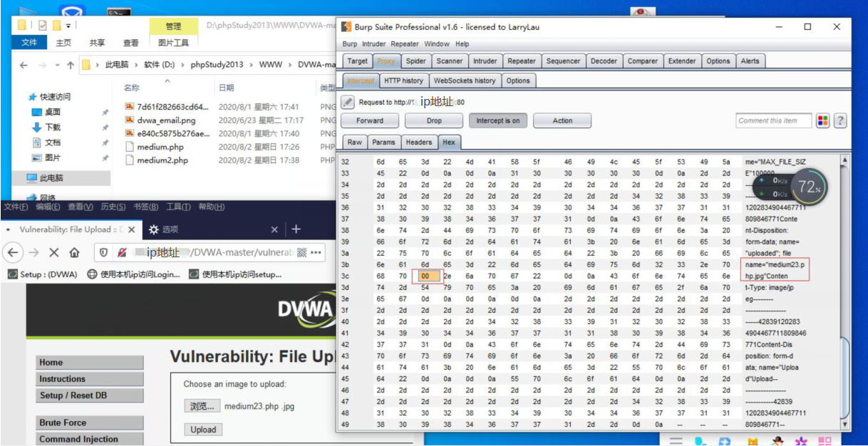Viewport: 868px width, 446px height.
Task: Open 下载 folder in explorer sidebar
Action: pos(46,127)
